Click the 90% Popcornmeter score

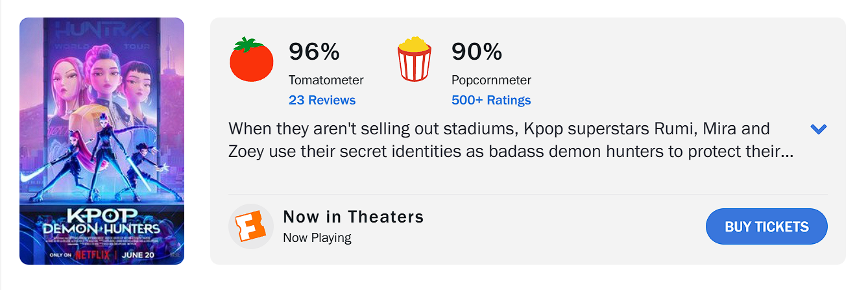[477, 51]
